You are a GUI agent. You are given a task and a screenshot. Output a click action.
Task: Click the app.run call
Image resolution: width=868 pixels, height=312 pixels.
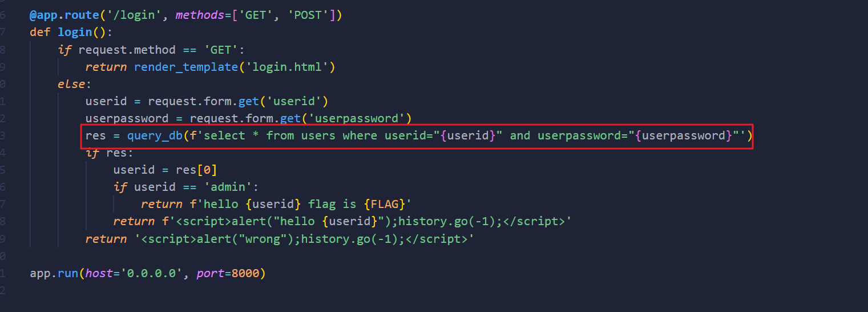(54, 273)
